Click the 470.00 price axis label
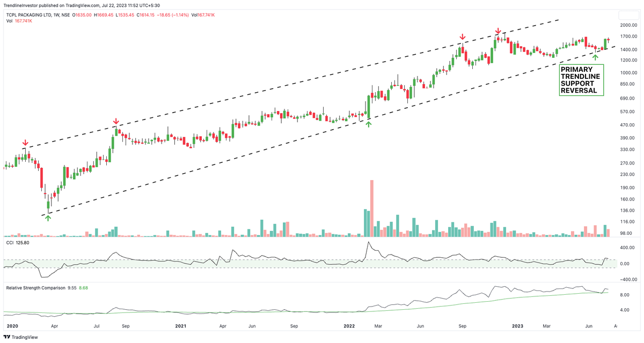 tap(628, 125)
